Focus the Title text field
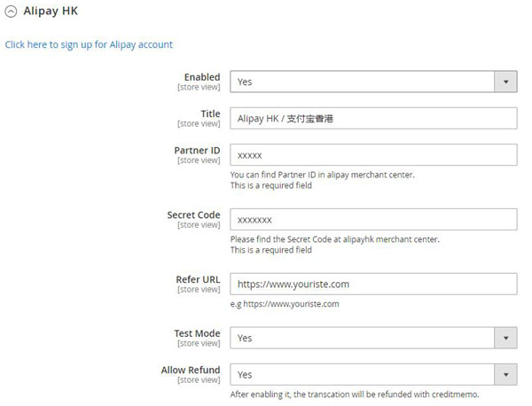532x406 pixels. pos(373,118)
